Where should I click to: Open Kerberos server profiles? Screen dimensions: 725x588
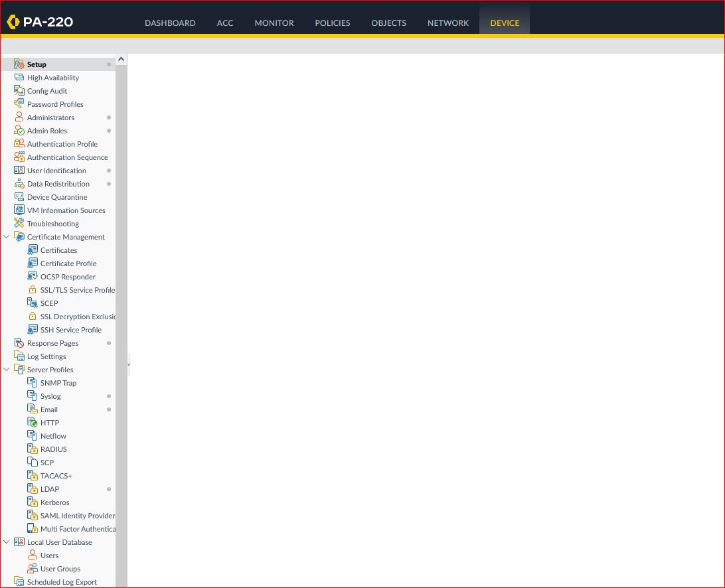(x=55, y=502)
